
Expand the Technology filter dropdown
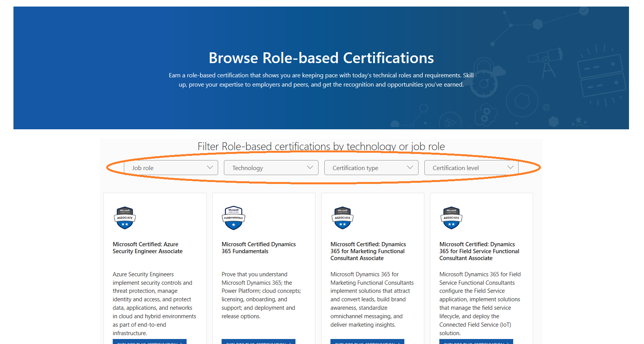tap(271, 168)
